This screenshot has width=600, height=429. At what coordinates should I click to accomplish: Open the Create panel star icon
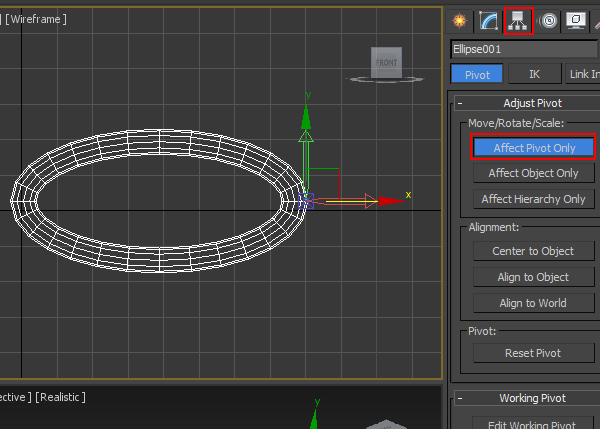pos(460,20)
